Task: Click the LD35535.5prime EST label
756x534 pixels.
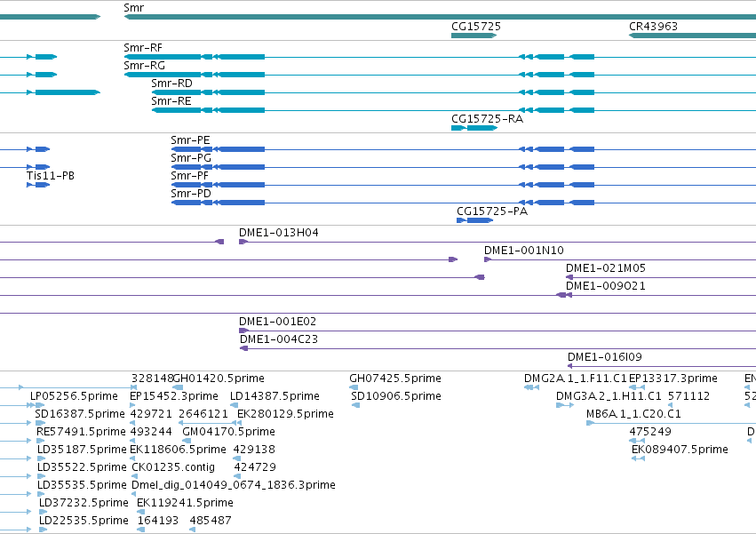Action: [82, 486]
